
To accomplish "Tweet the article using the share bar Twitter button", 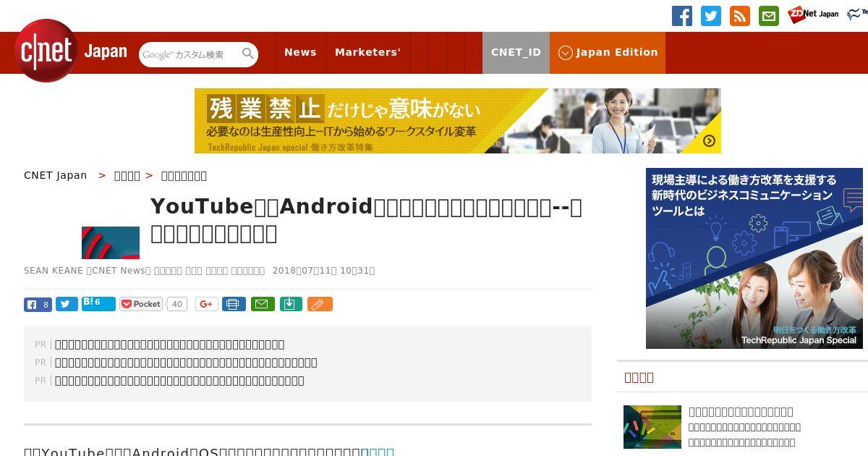I will point(67,304).
